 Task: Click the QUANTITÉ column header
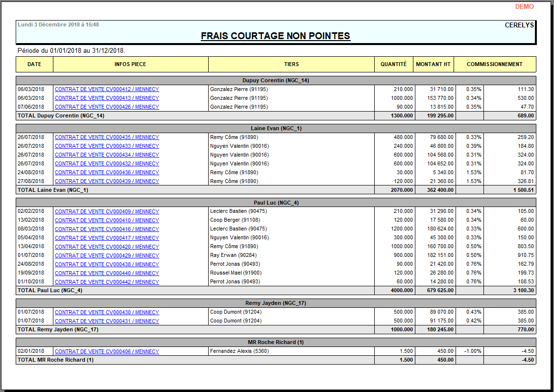point(393,64)
